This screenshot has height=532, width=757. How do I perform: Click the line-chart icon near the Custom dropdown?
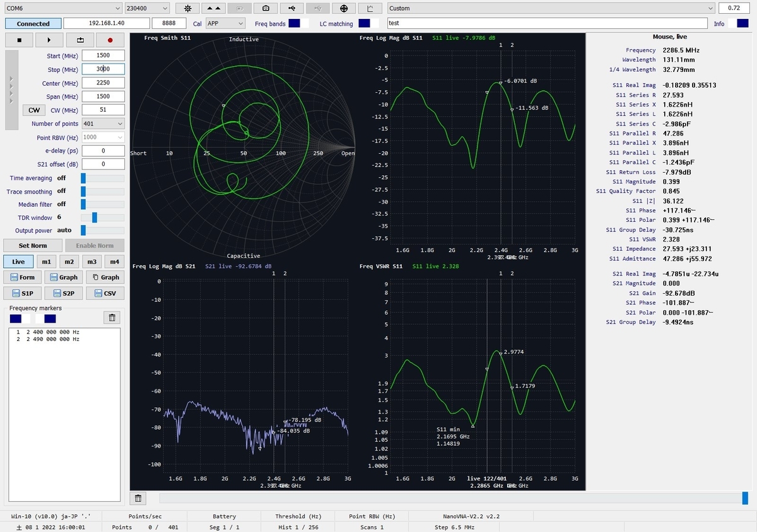click(x=370, y=8)
